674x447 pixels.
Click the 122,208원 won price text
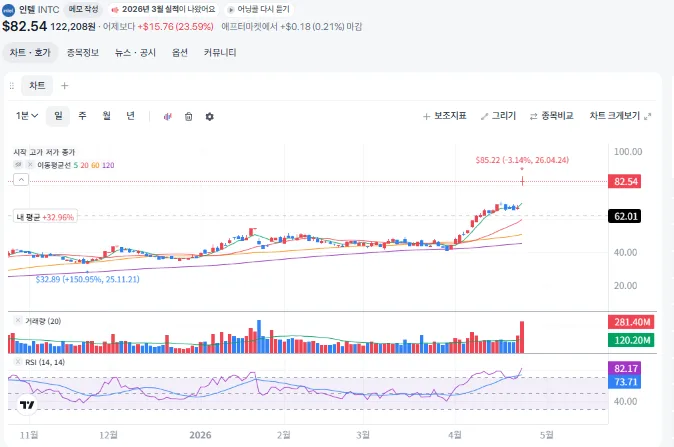pos(73,27)
